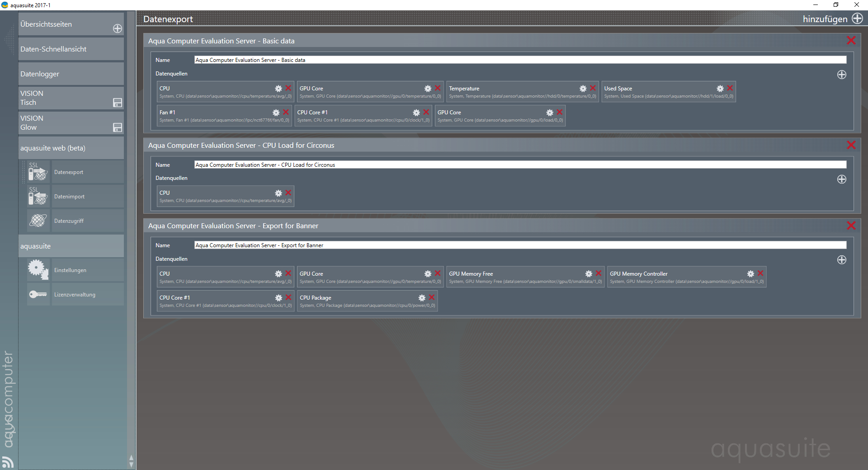
Task: Delete the Export for Banner export set
Action: [x=851, y=226]
